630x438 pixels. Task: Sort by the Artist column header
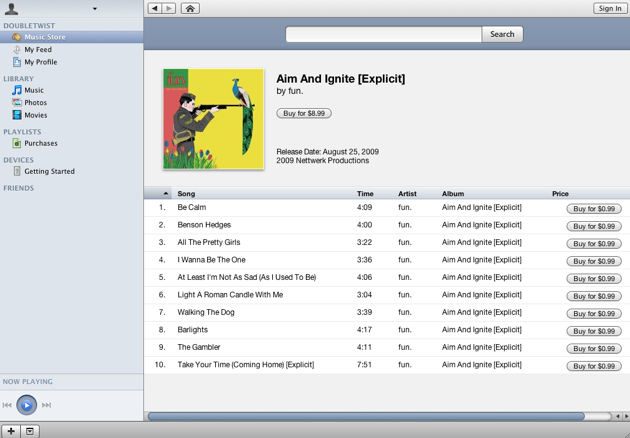pos(407,194)
